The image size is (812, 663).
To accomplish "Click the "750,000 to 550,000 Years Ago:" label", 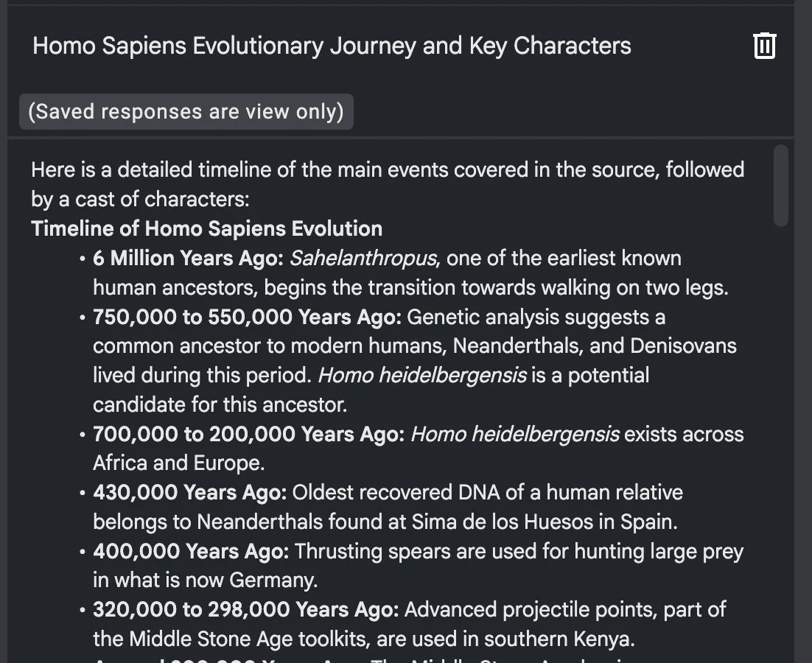I will click(247, 317).
